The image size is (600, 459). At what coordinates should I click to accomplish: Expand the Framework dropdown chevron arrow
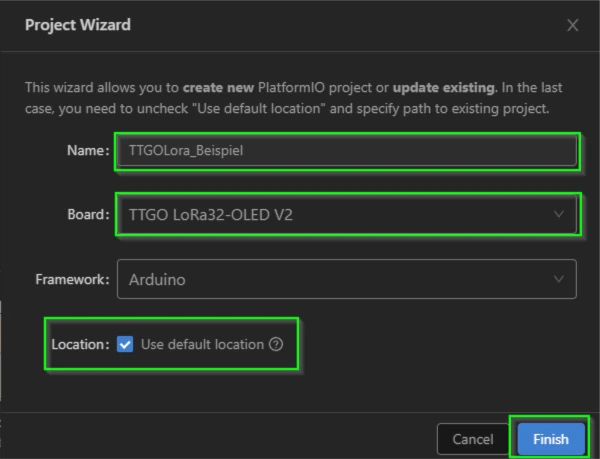coord(559,279)
